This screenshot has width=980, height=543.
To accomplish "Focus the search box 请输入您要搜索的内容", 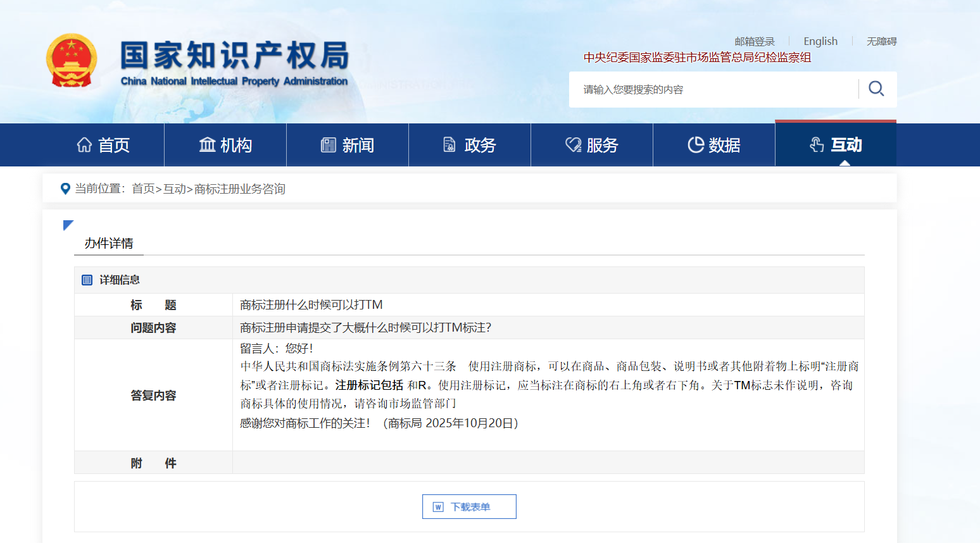I will coord(712,89).
